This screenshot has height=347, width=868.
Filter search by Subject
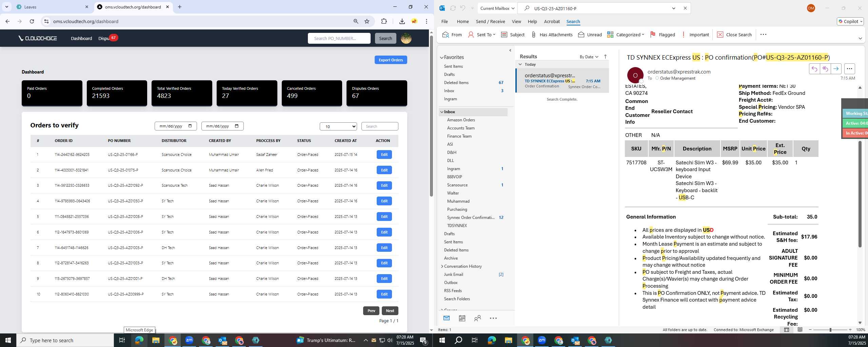pyautogui.click(x=513, y=35)
